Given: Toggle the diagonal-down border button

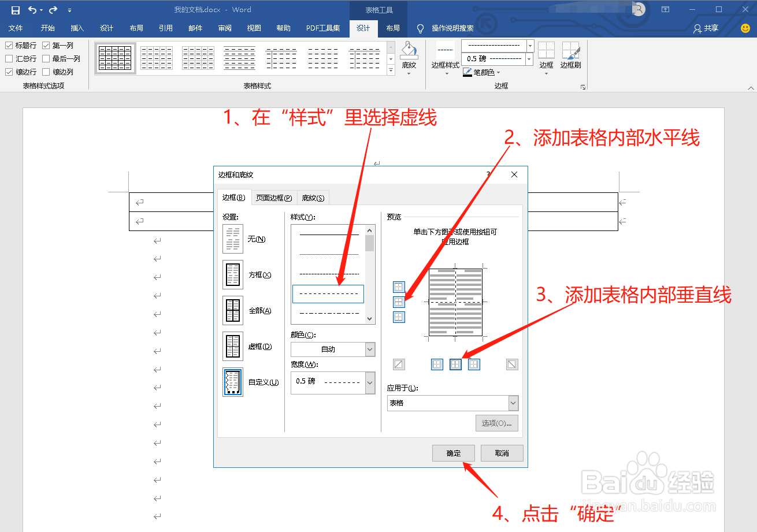Looking at the screenshot, I should pyautogui.click(x=512, y=364).
